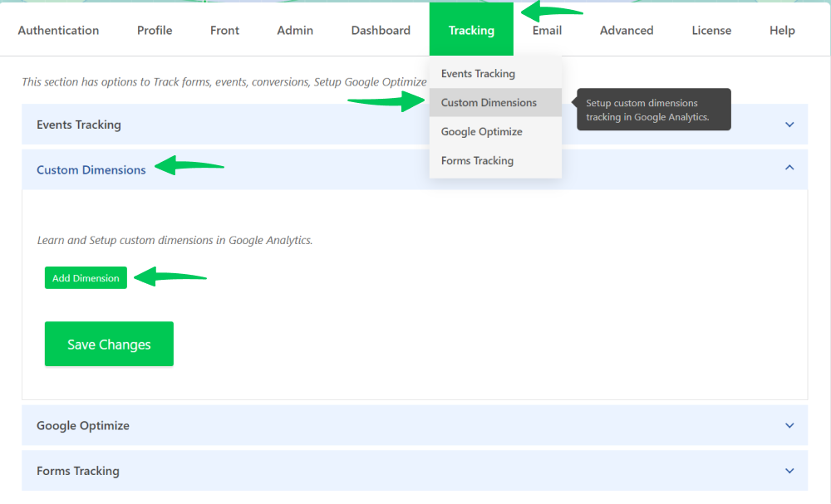
Task: Go to the Front tab
Action: pyautogui.click(x=224, y=31)
